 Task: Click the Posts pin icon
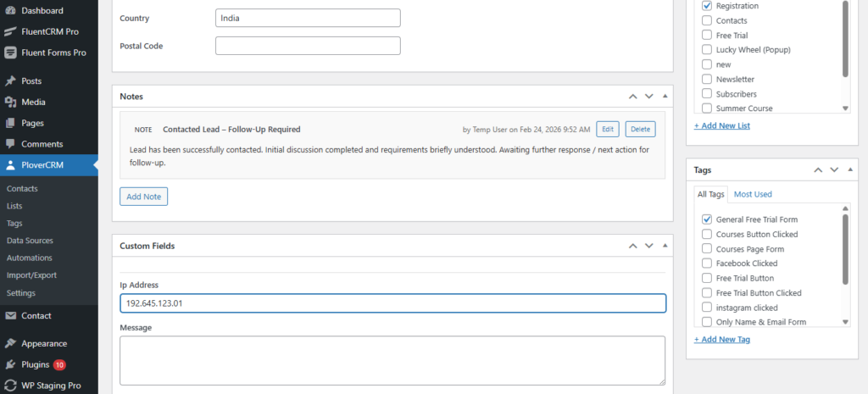[10, 81]
